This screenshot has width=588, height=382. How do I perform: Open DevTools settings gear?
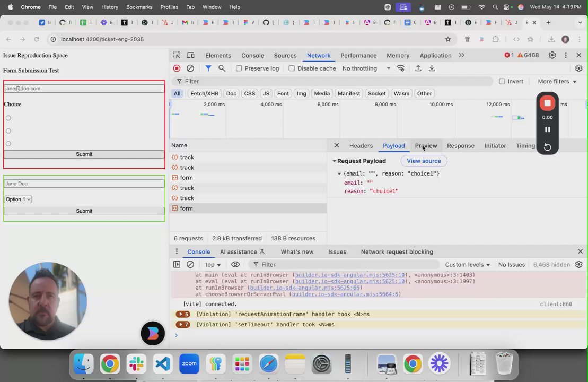pyautogui.click(x=552, y=55)
